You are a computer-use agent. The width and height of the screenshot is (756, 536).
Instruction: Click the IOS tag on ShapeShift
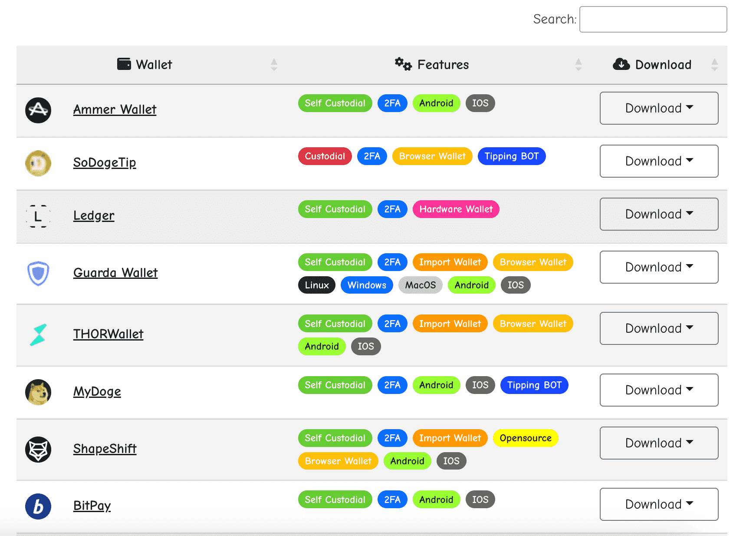451,461
